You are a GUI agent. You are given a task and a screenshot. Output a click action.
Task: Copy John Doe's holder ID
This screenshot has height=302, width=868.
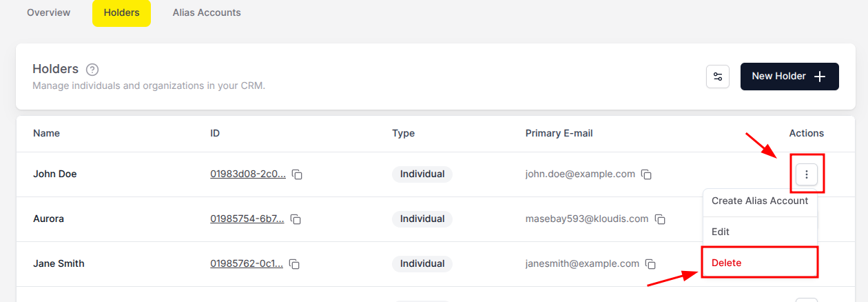coord(298,174)
